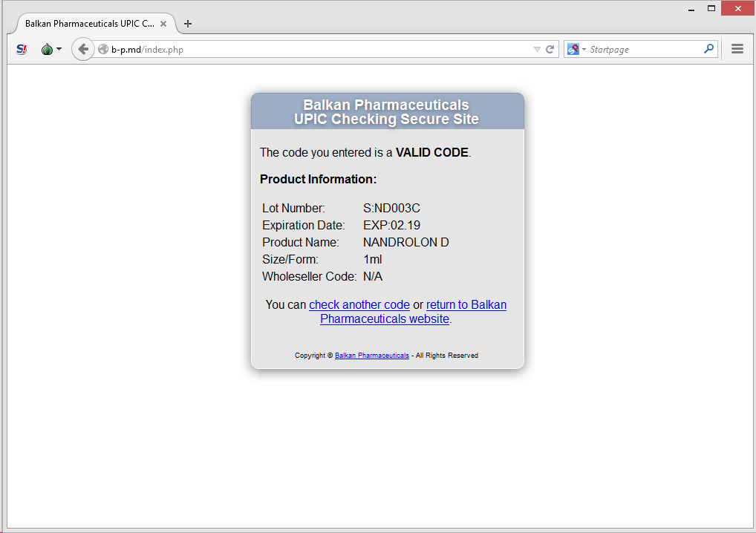Follow the 'check another code' link

click(x=359, y=305)
